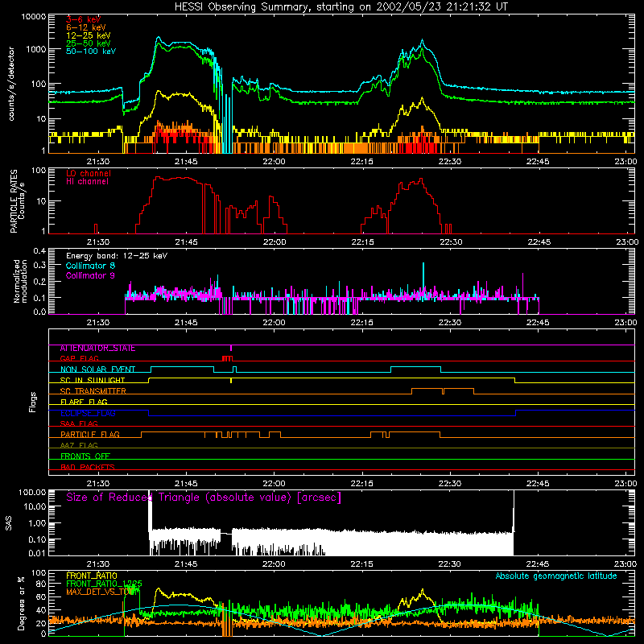Select the 25-50 keV legend label

(x=89, y=43)
